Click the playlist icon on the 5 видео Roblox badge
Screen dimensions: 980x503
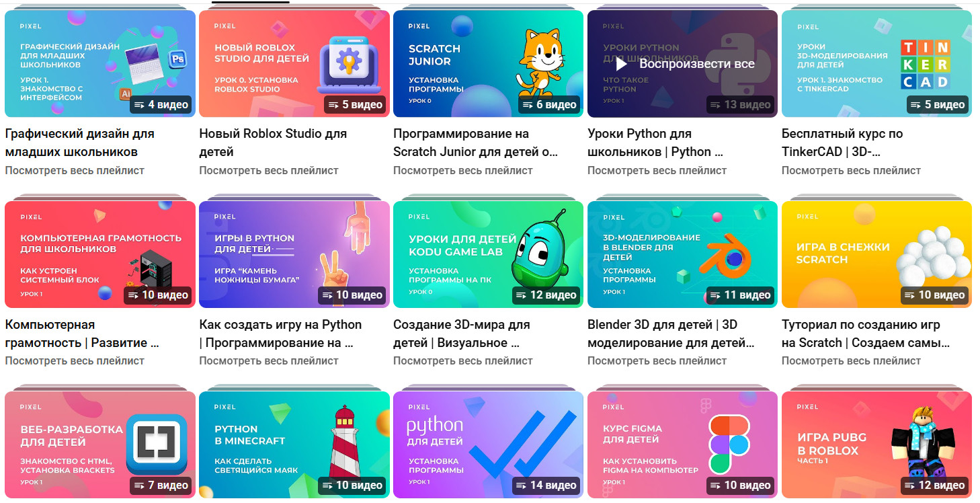coord(334,105)
